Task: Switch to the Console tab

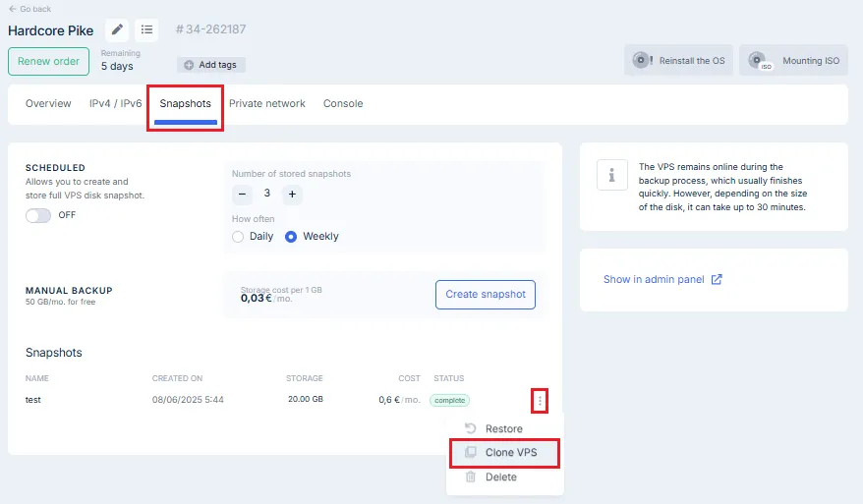Action: 343,103
